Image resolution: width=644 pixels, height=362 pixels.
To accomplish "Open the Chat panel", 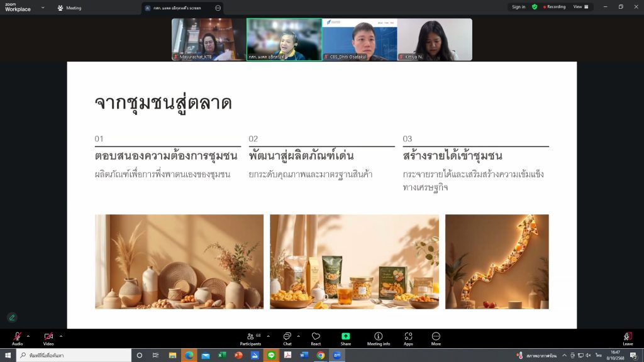I will coord(287,338).
